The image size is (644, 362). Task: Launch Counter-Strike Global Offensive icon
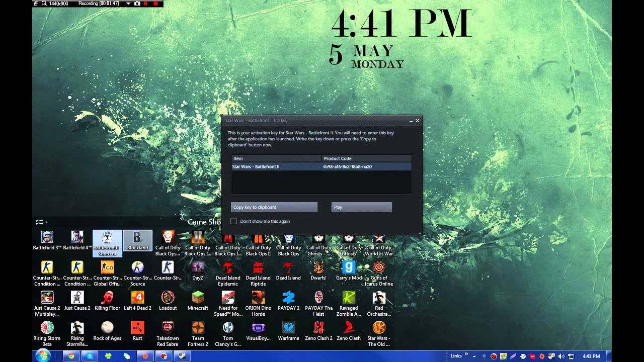click(x=107, y=274)
